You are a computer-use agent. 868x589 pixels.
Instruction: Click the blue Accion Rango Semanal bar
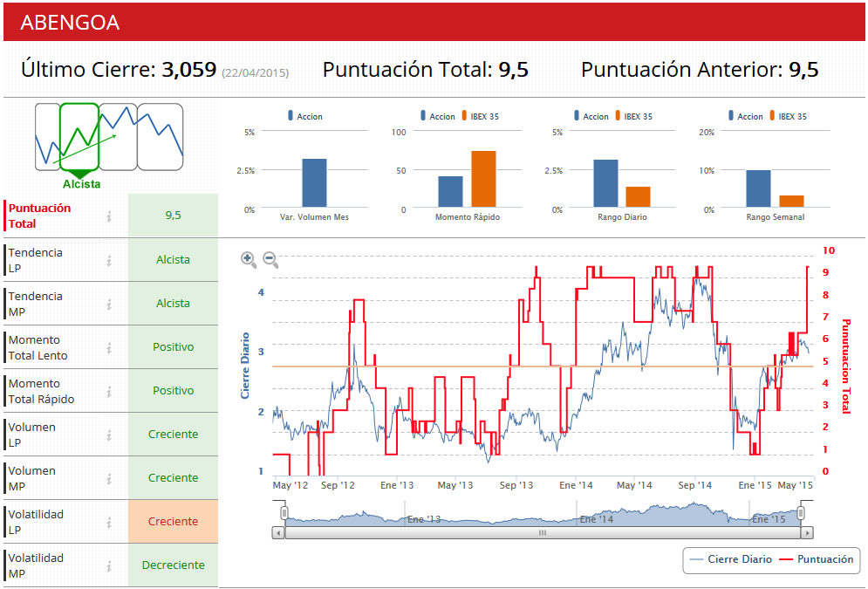(758, 188)
